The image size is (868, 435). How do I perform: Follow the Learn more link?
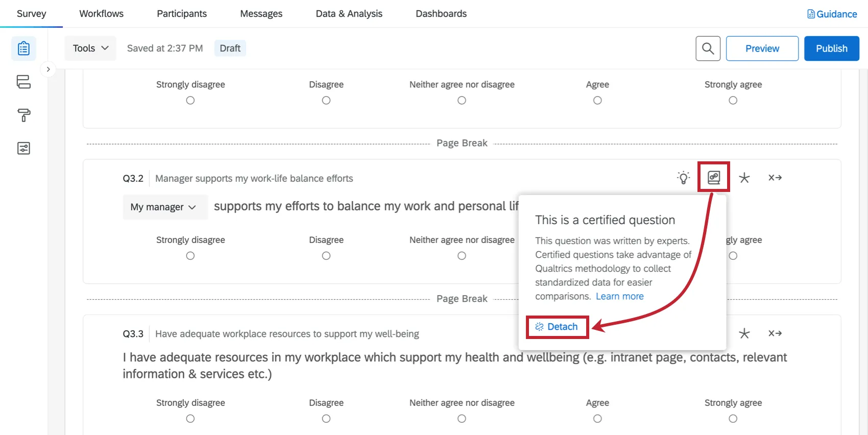(x=619, y=297)
